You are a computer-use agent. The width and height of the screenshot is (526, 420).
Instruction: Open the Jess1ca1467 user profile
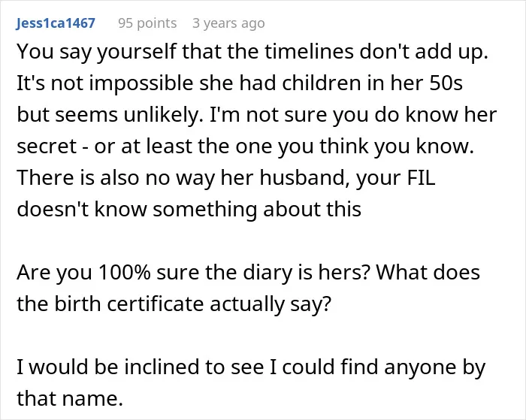tap(56, 23)
